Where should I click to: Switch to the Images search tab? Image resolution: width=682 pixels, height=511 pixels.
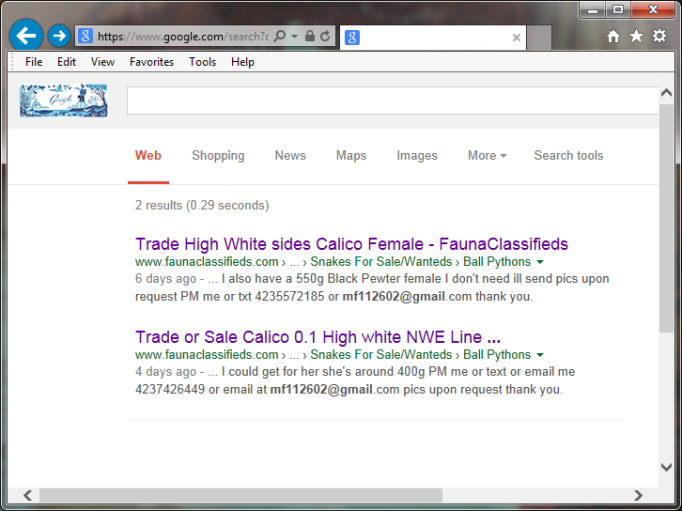(x=417, y=156)
